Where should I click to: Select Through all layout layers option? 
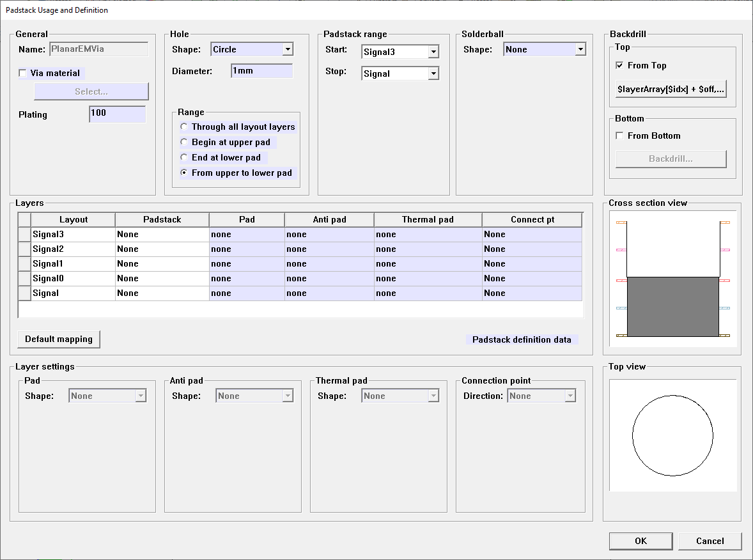pos(184,127)
